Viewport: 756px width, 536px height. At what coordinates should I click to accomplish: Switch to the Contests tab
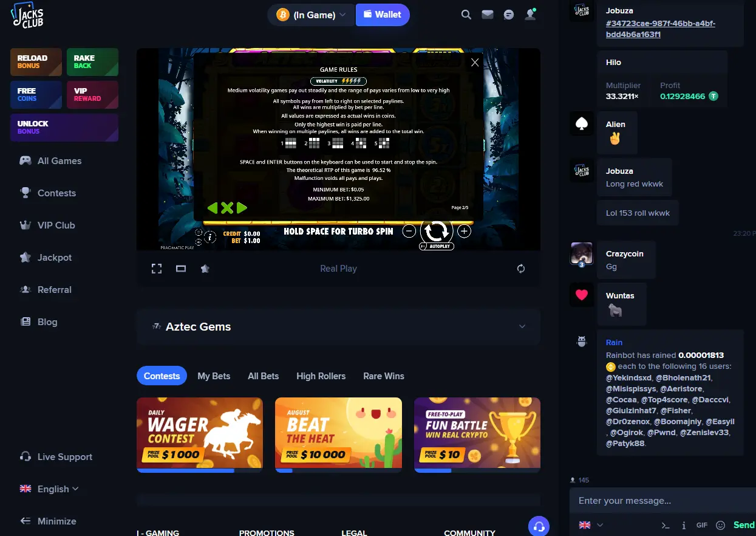pyautogui.click(x=162, y=376)
